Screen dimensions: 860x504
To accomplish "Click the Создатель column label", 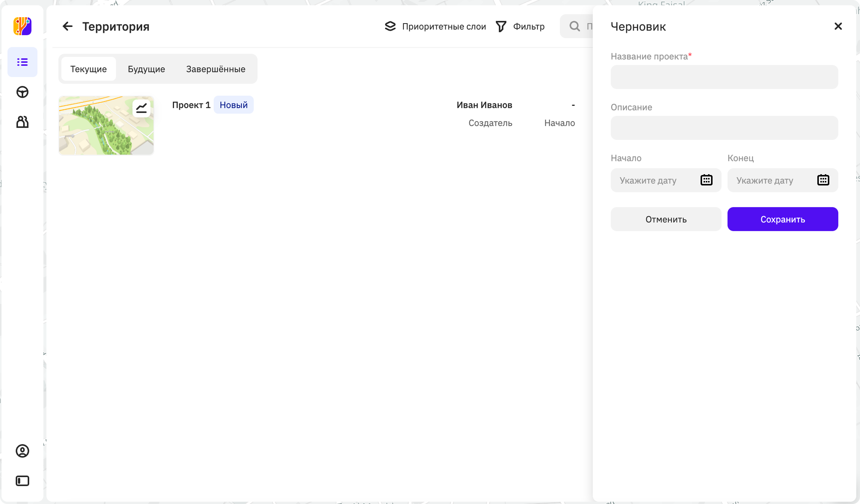I will 490,123.
